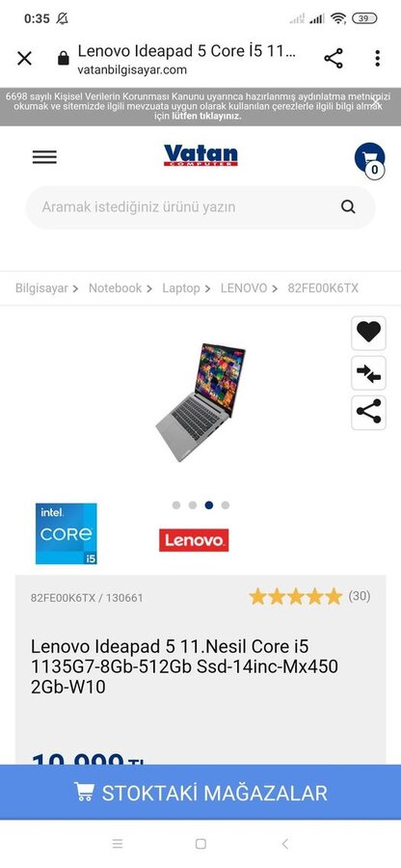Select the fourth image carousel dot
This screenshot has height=868, width=401.
click(x=226, y=504)
